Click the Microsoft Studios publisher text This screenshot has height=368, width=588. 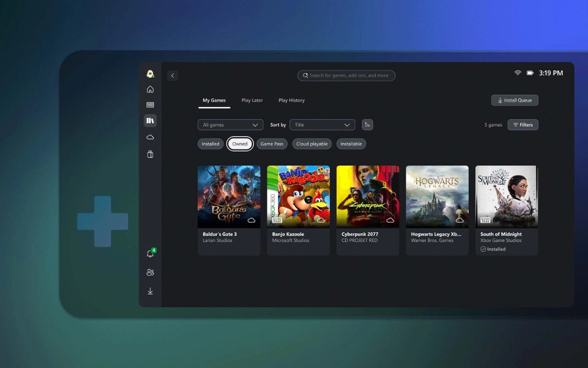tap(290, 241)
